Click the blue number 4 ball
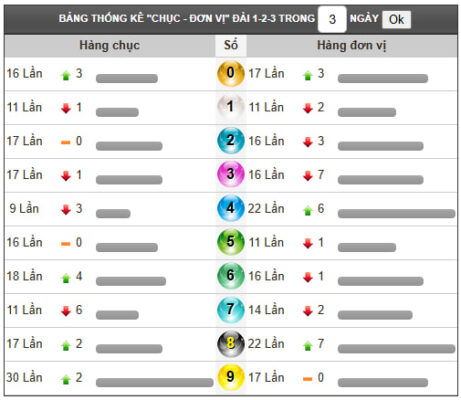The height and width of the screenshot is (400, 461). 231,209
